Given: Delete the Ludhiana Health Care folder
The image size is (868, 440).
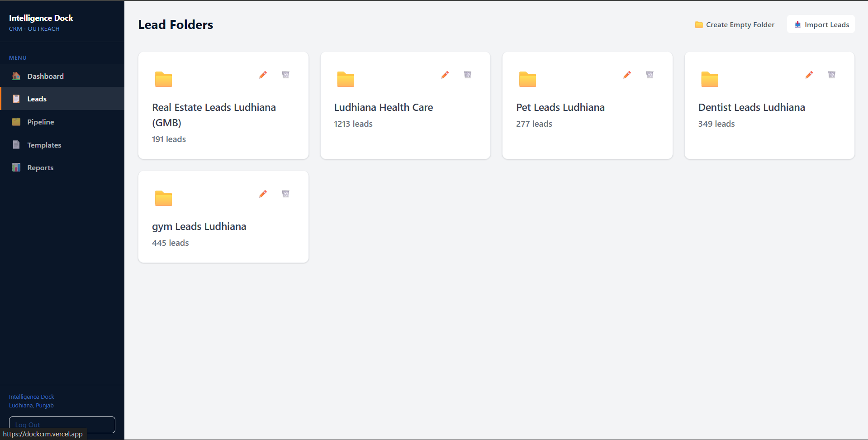Looking at the screenshot, I should point(468,75).
